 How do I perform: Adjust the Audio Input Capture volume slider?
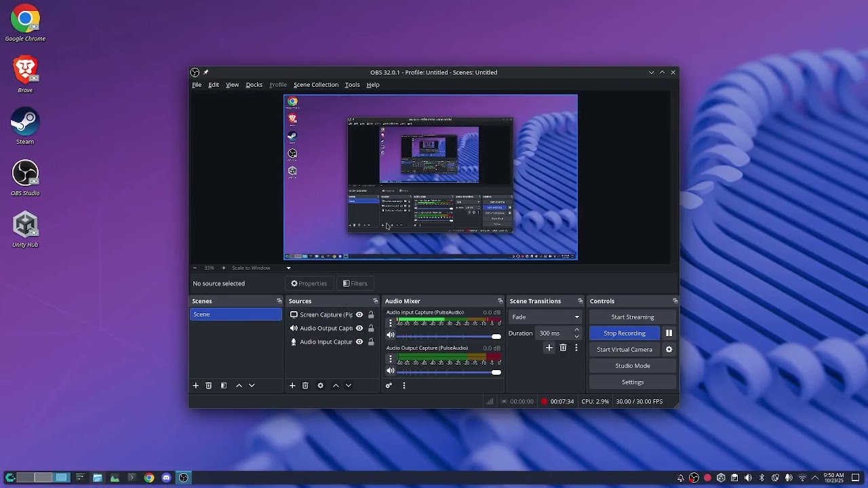(449, 336)
